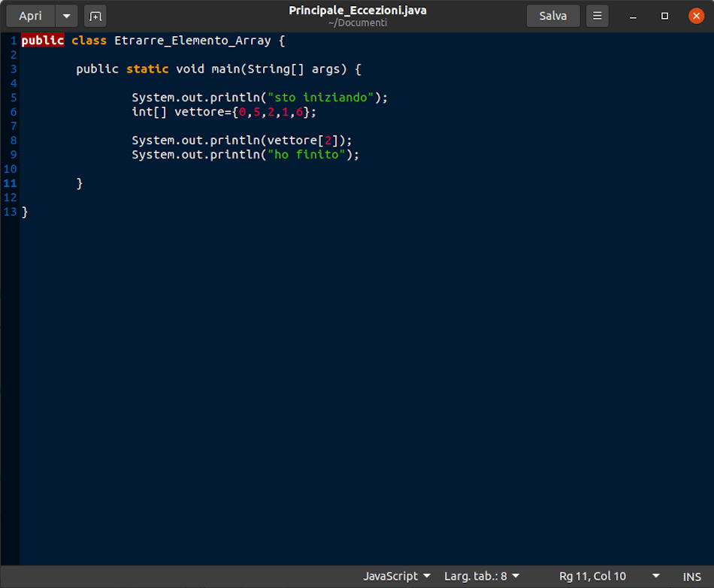Click 'static' keyword on line 3
714x588 pixels.
point(147,69)
